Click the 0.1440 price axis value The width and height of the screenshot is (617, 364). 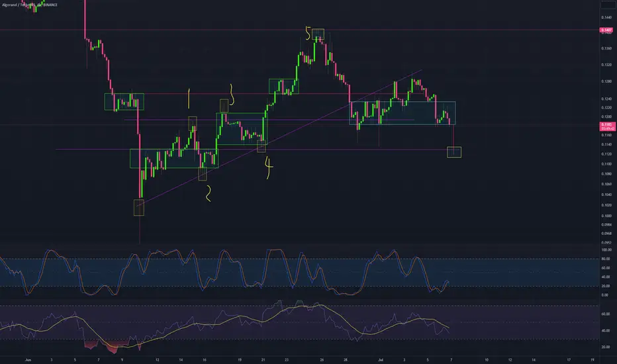[x=606, y=17]
